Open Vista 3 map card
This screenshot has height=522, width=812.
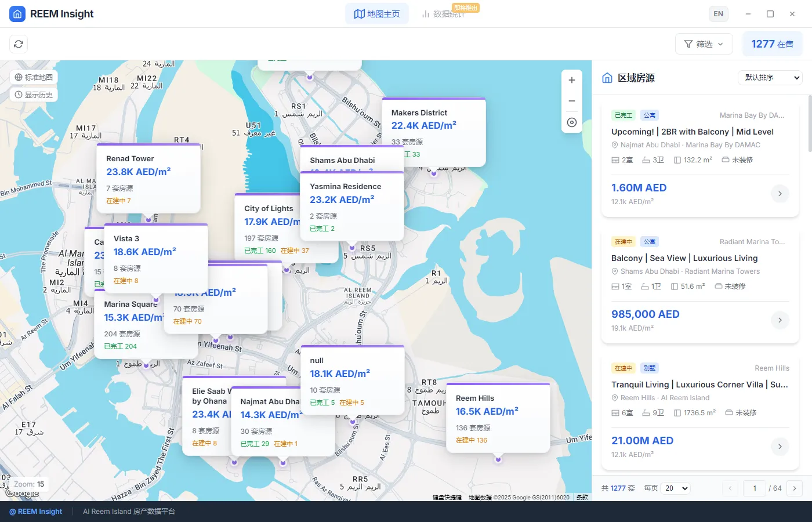point(156,259)
